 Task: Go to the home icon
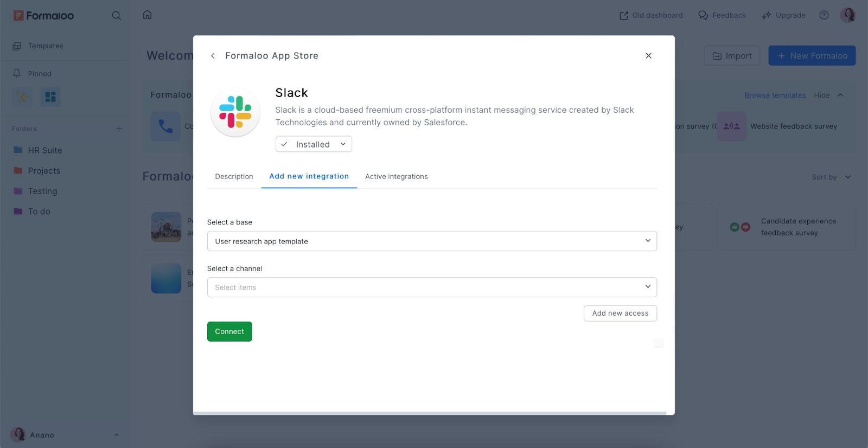click(x=147, y=15)
